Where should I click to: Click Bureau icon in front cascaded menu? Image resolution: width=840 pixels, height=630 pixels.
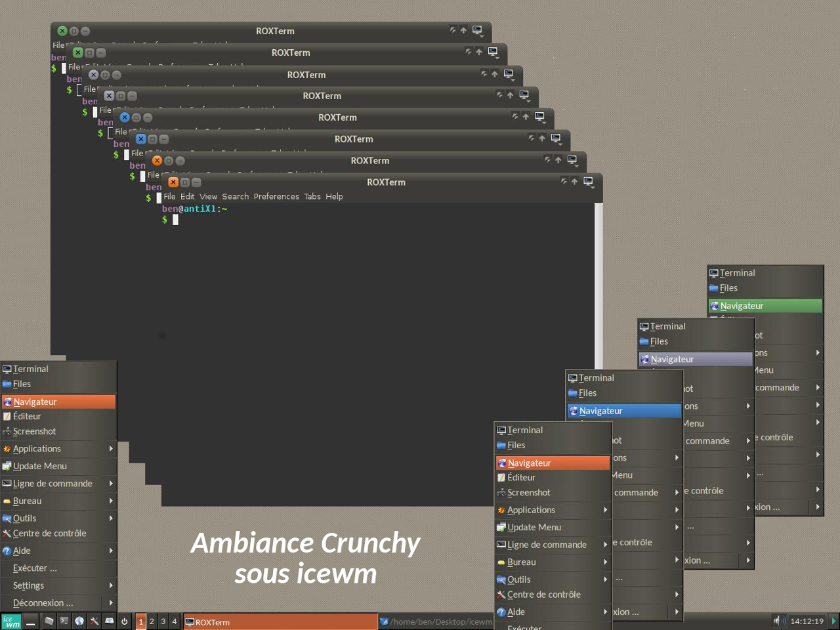(501, 562)
